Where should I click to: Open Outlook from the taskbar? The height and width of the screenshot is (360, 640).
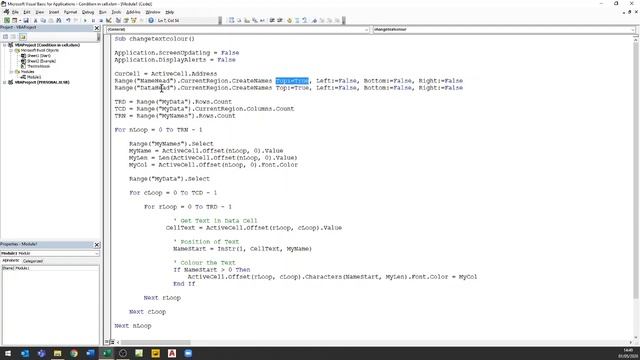click(x=25, y=353)
